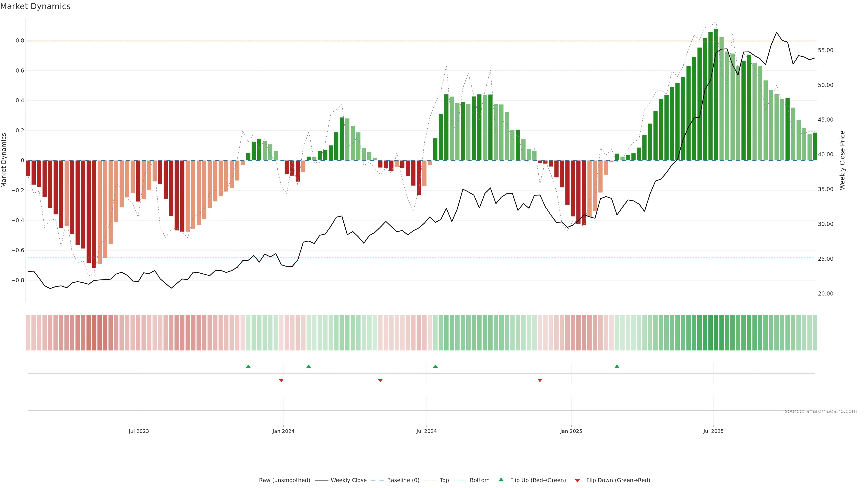Click the Flip Up legend triangle icon
Viewport: 868px width, 488px height.
click(x=501, y=480)
